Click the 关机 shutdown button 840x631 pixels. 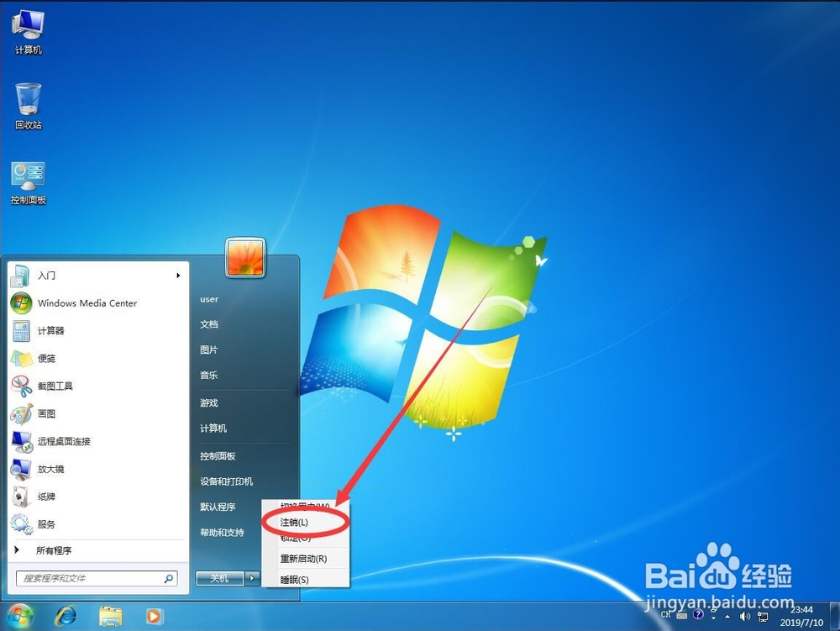coord(219,579)
